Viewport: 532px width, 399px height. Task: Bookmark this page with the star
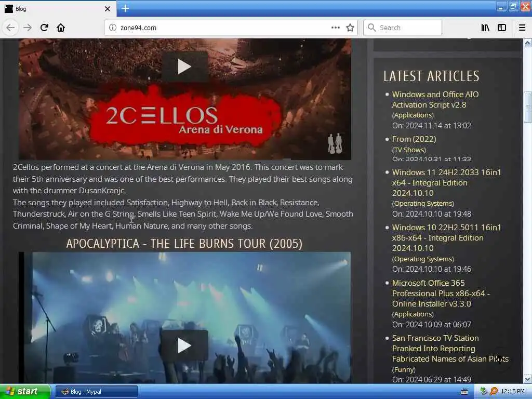coord(350,28)
